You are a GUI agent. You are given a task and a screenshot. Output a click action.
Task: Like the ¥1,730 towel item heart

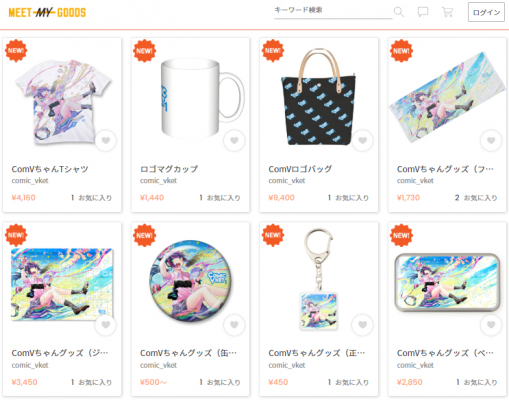(x=491, y=141)
